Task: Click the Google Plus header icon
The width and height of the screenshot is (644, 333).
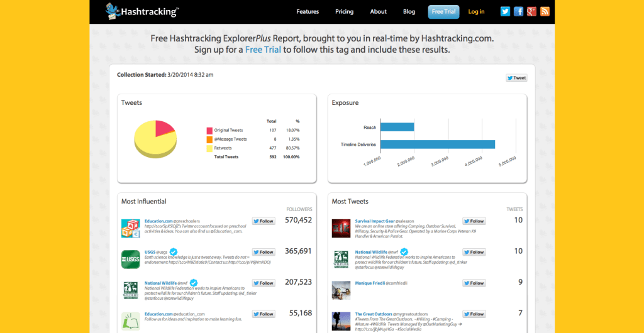Action: coord(531,11)
